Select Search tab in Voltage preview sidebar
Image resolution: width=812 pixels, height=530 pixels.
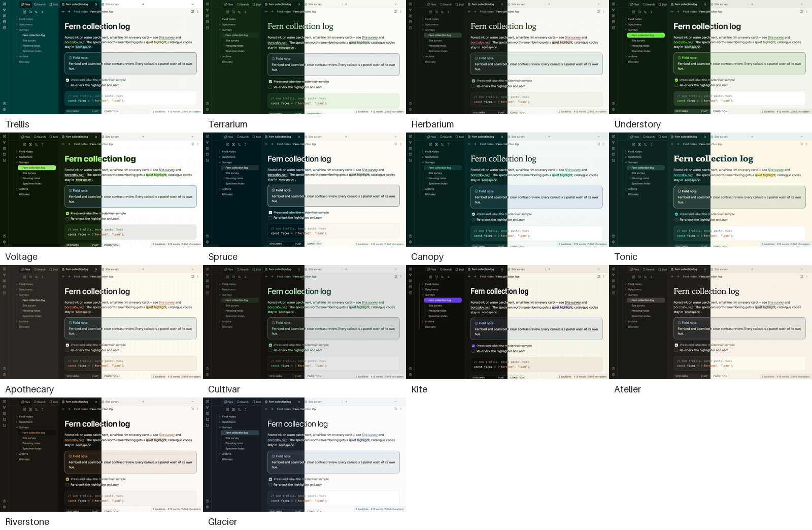40,137
